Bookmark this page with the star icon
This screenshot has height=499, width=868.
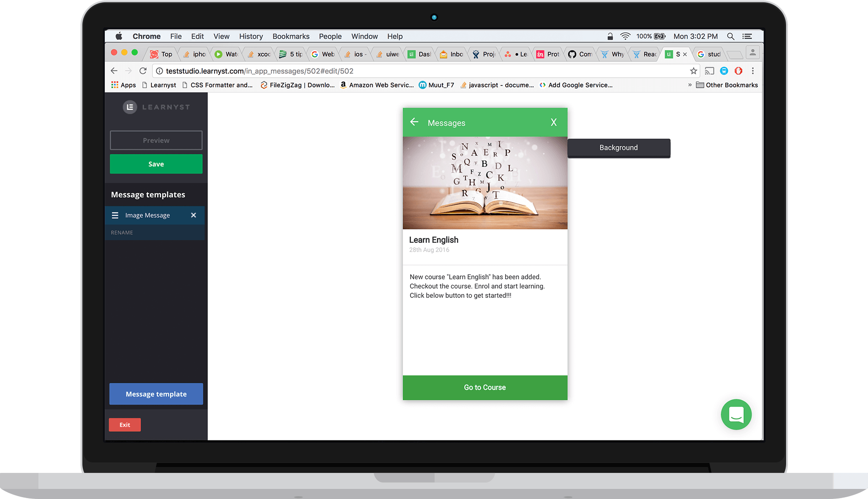693,71
